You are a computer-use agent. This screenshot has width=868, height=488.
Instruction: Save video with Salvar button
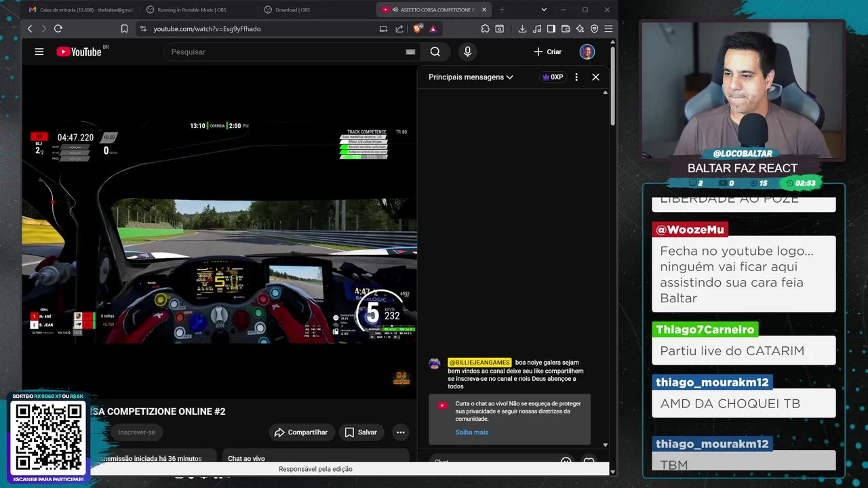[x=360, y=432]
